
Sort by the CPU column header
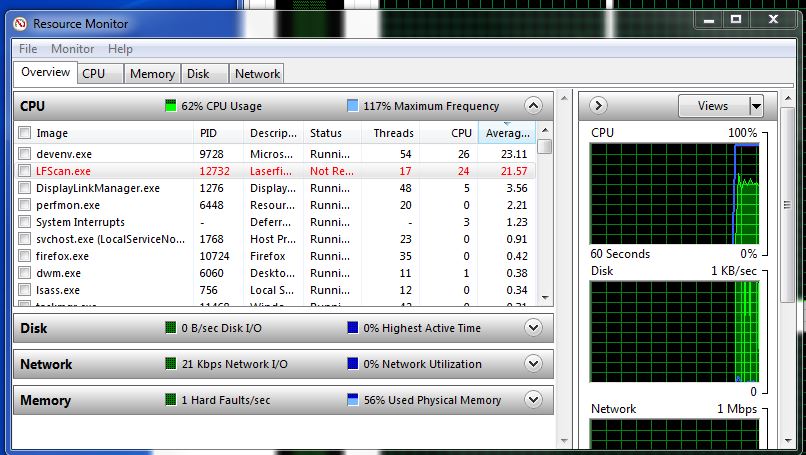point(449,133)
